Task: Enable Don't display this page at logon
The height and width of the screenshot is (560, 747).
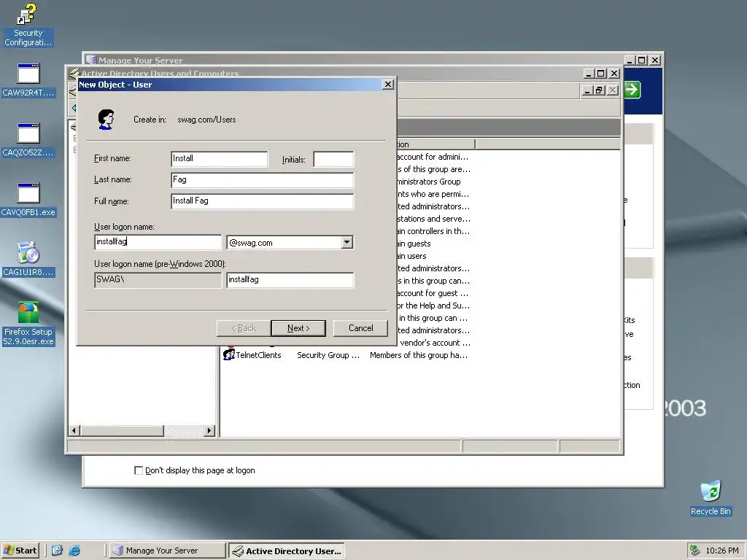Action: coord(139,470)
